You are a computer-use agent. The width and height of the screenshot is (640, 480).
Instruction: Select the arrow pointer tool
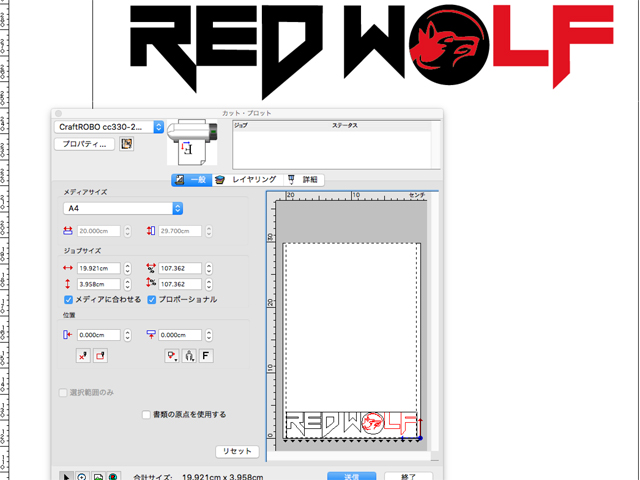click(x=67, y=477)
